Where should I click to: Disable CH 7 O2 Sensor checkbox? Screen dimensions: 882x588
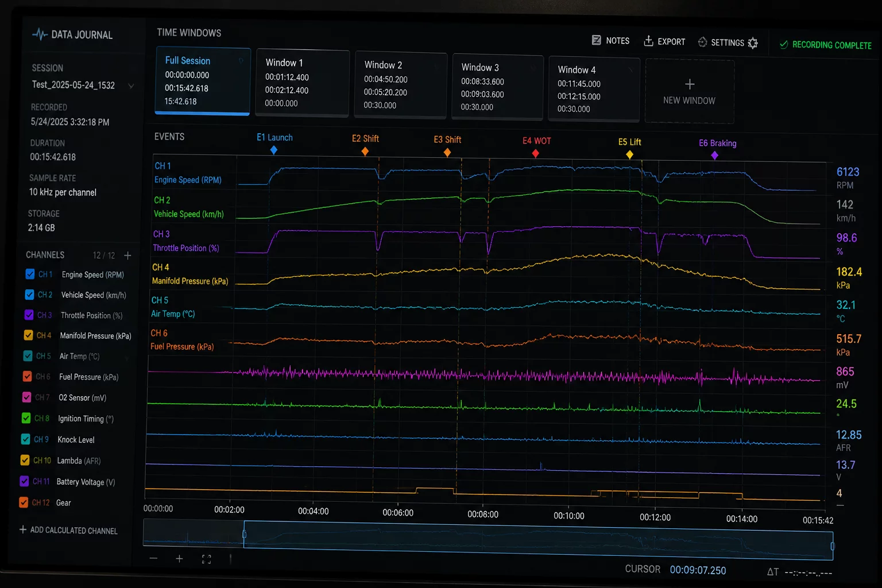point(26,397)
